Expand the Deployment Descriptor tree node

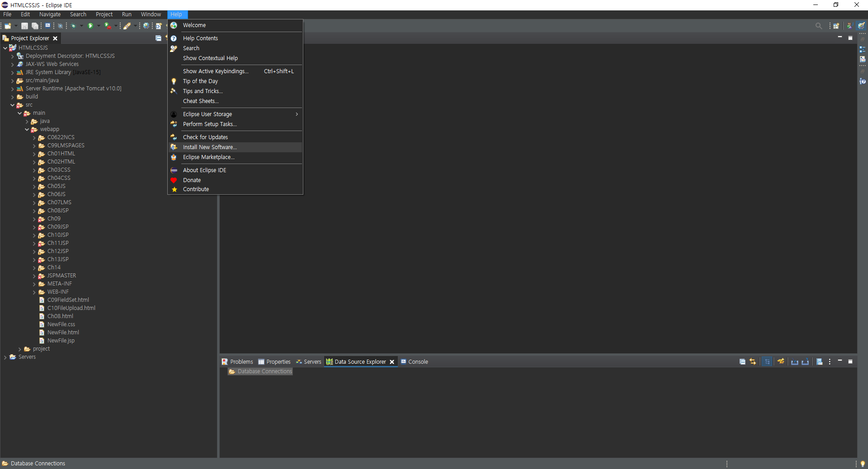[12, 56]
